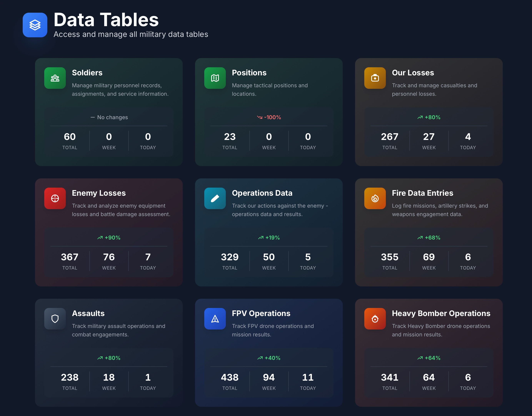Open the Our Losses table title
The width and height of the screenshot is (532, 416).
pos(413,73)
